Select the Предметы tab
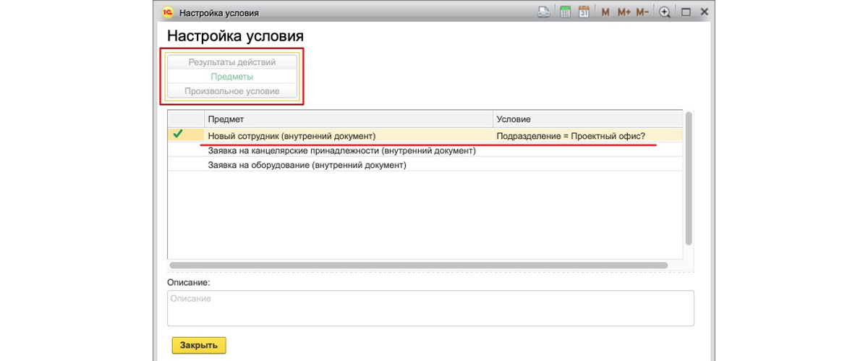Screen dimensions: 868x361 232,77
